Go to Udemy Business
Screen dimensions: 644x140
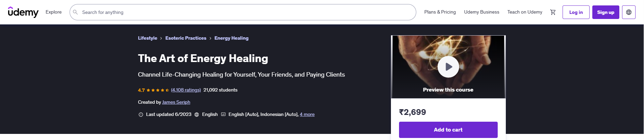coord(481,12)
